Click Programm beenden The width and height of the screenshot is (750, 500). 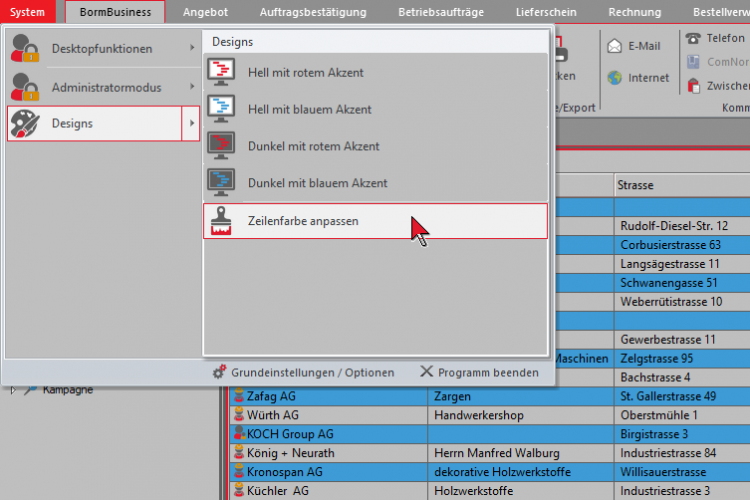click(x=479, y=372)
